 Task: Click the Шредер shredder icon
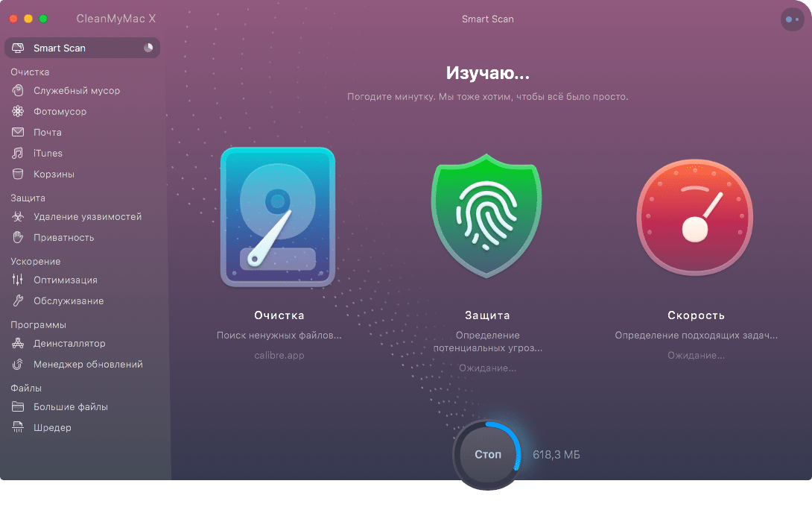tap(18, 427)
